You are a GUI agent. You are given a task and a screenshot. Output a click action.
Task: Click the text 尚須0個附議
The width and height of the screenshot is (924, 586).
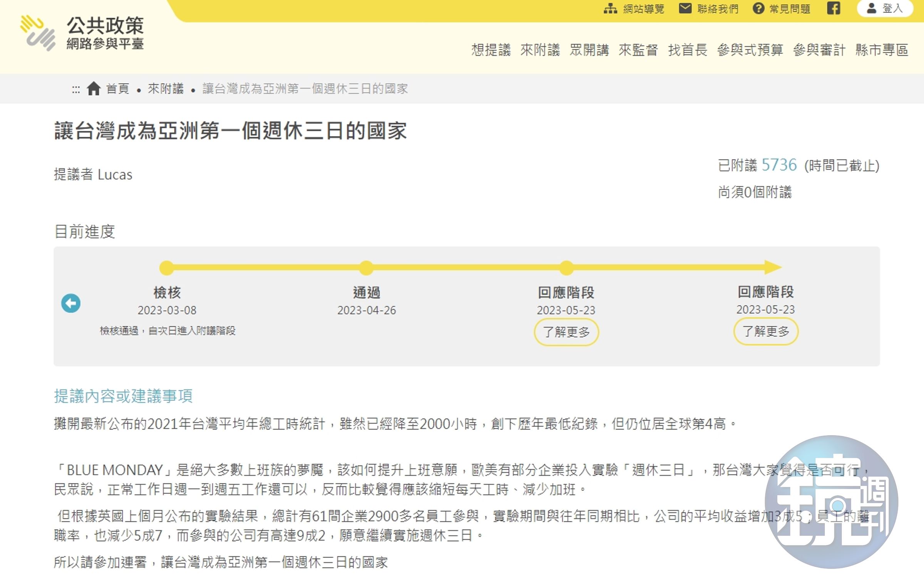point(755,192)
